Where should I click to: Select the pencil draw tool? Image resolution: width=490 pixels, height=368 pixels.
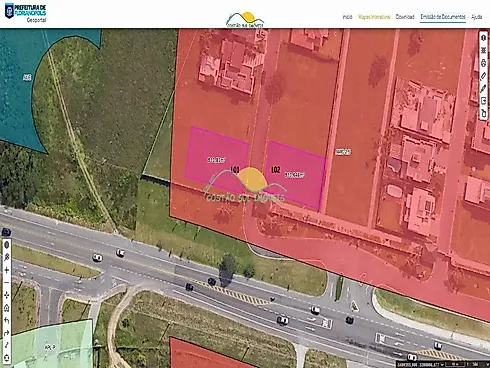click(x=483, y=88)
